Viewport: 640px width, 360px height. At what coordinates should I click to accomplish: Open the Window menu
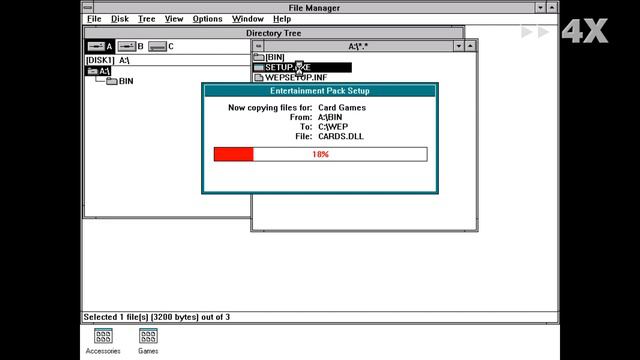[248, 19]
